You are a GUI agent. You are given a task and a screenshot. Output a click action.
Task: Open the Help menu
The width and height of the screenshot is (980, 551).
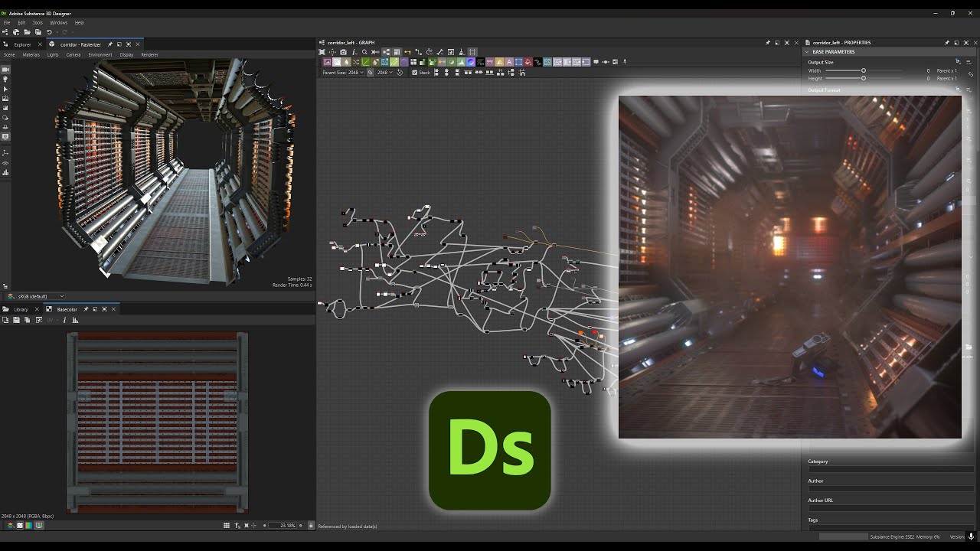pyautogui.click(x=79, y=23)
